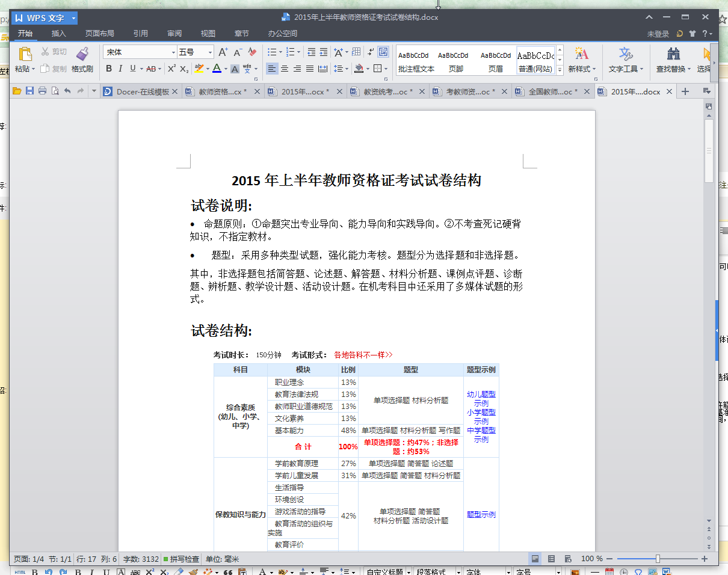Click the text highlight color button
The width and height of the screenshot is (728, 575).
coord(199,69)
